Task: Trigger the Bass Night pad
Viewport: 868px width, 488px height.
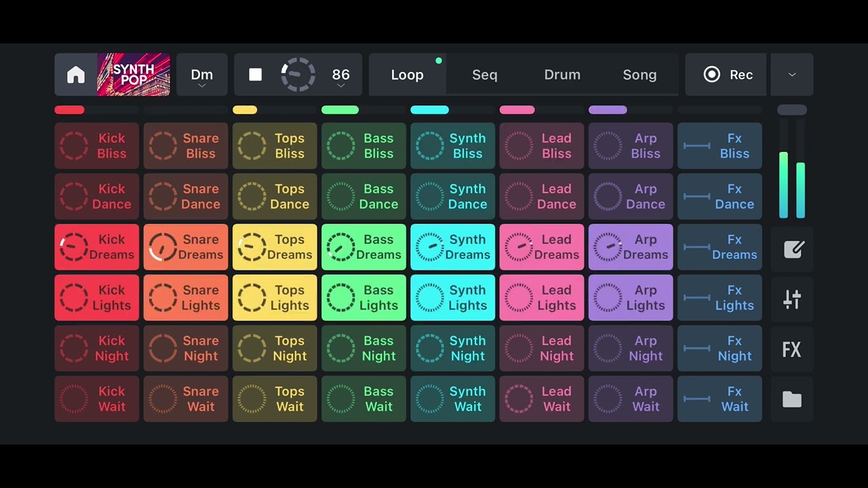Action: click(x=363, y=348)
